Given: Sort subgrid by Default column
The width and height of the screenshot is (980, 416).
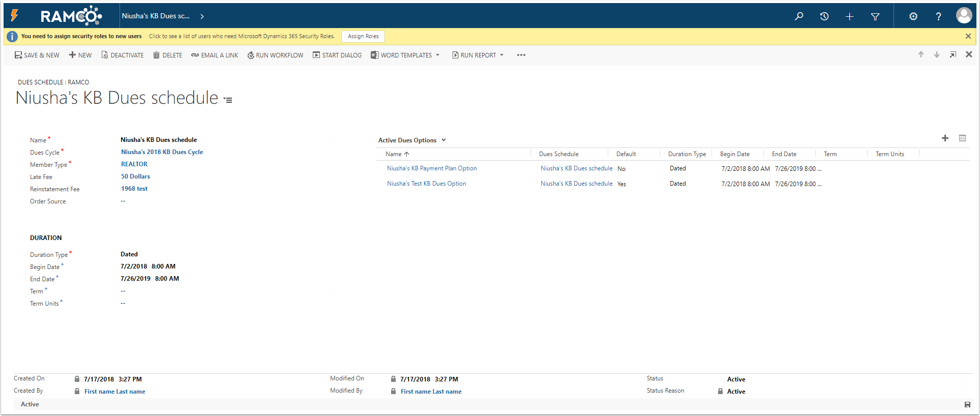Looking at the screenshot, I should [x=626, y=154].
